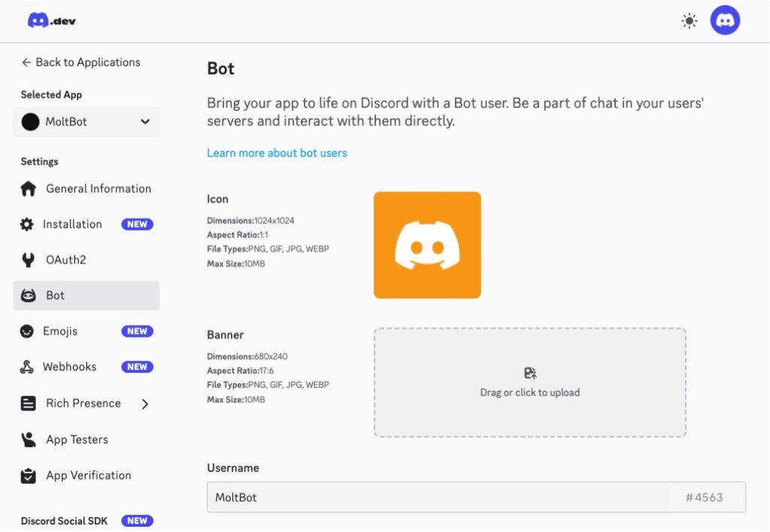Viewport: 770px width, 532px height.
Task: Click the General Information home icon
Action: click(x=29, y=189)
